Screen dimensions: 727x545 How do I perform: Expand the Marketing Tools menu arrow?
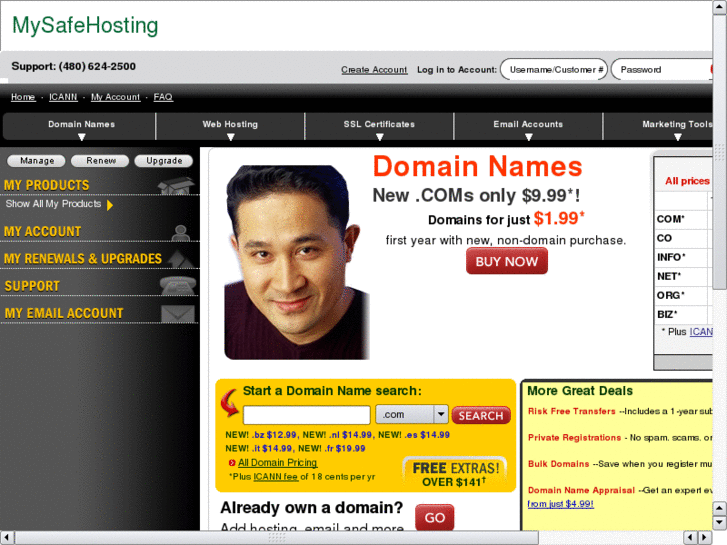677,137
